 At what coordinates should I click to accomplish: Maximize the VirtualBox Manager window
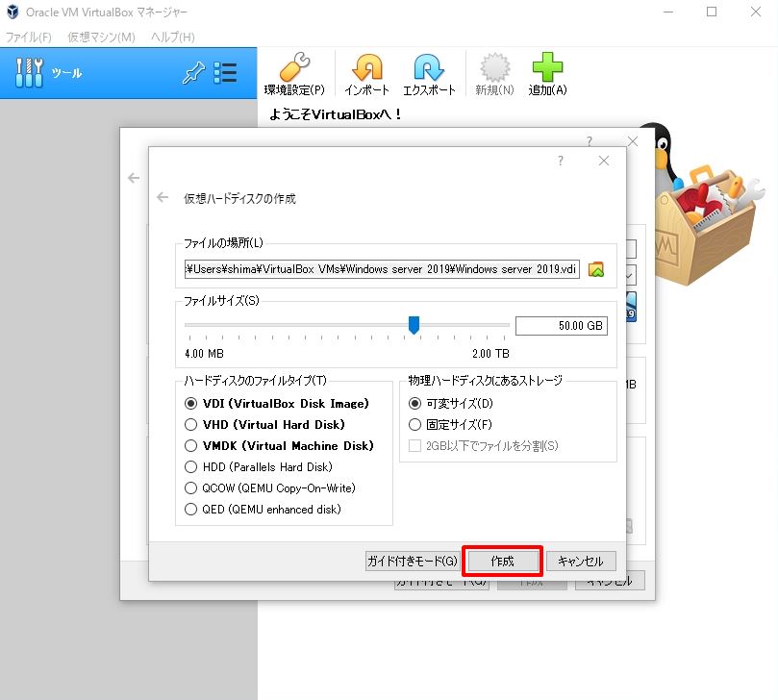pos(712,12)
